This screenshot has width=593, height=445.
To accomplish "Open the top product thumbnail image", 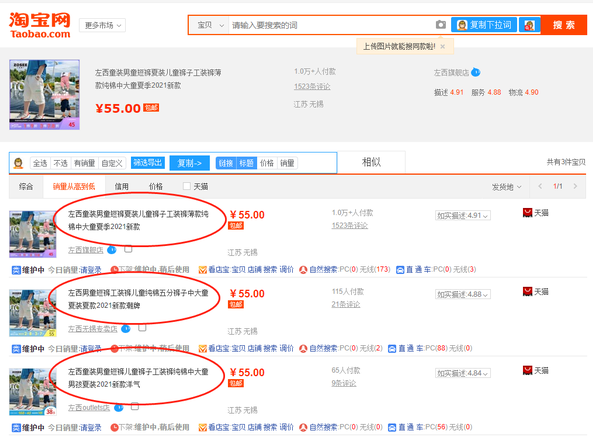I will [x=44, y=95].
